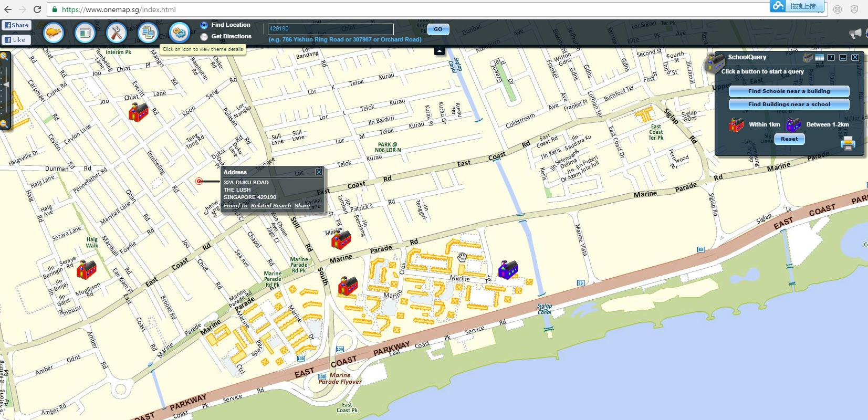Select the Get Directions radio button
The height and width of the screenshot is (420, 868).
[x=204, y=37]
